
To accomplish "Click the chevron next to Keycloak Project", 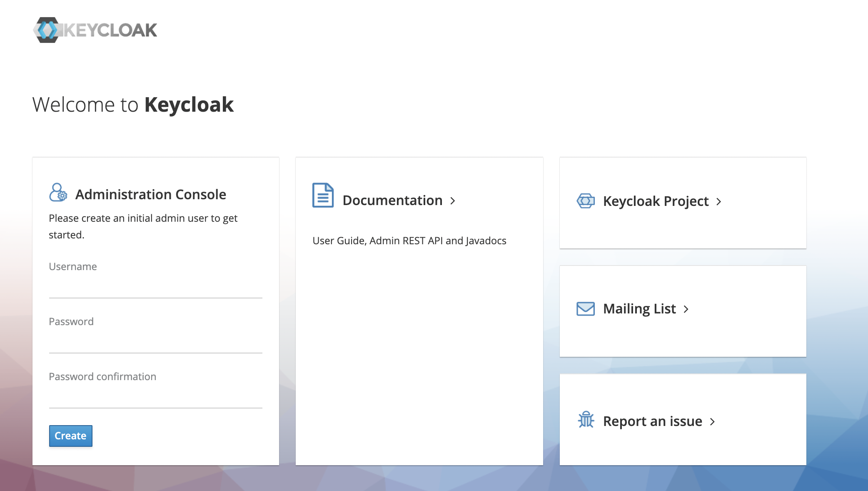I will (x=718, y=202).
